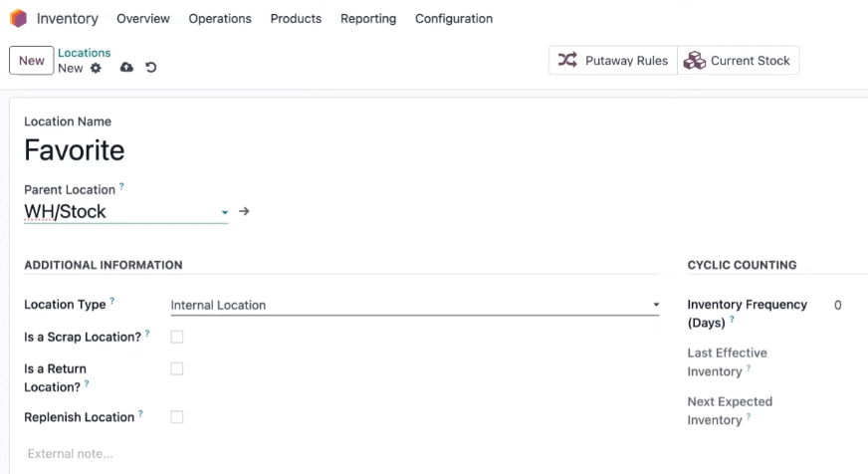Viewport: 868px width, 474px height.
Task: Check the Replenish Location checkbox
Action: [x=177, y=417]
